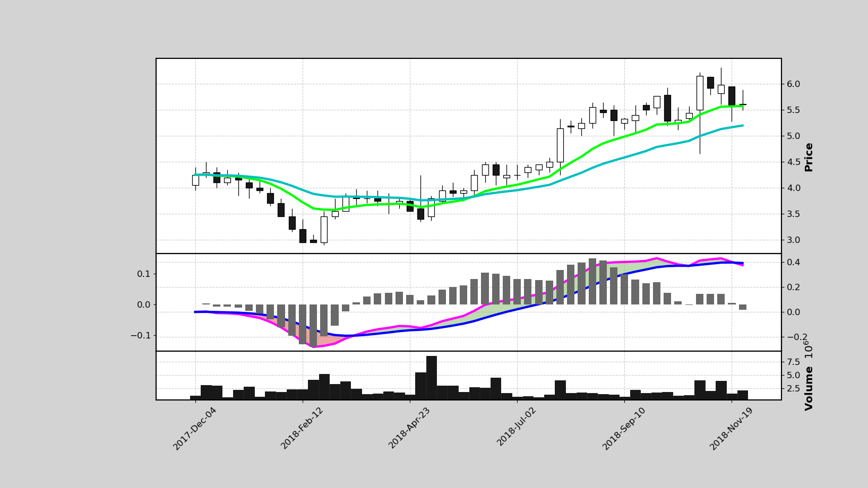Viewport: 868px width, 488px height.
Task: Click the 3.5 price tick label
Action: [x=793, y=214]
